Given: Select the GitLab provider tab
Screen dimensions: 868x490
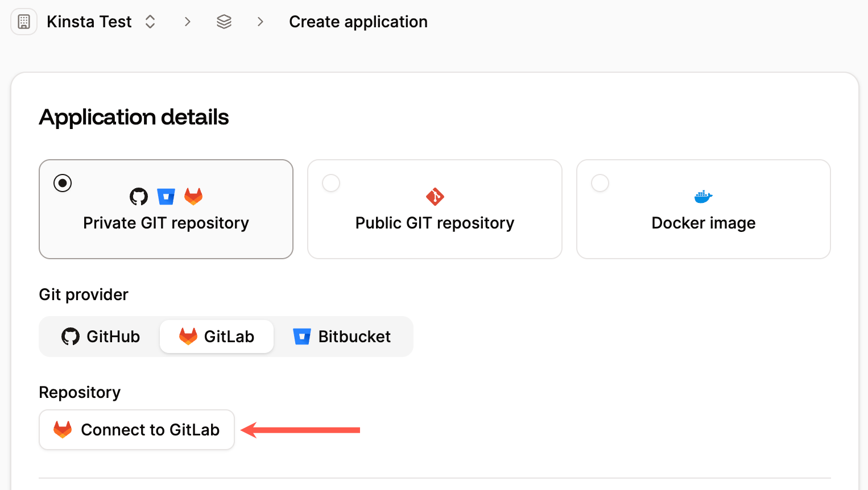Looking at the screenshot, I should (x=216, y=336).
